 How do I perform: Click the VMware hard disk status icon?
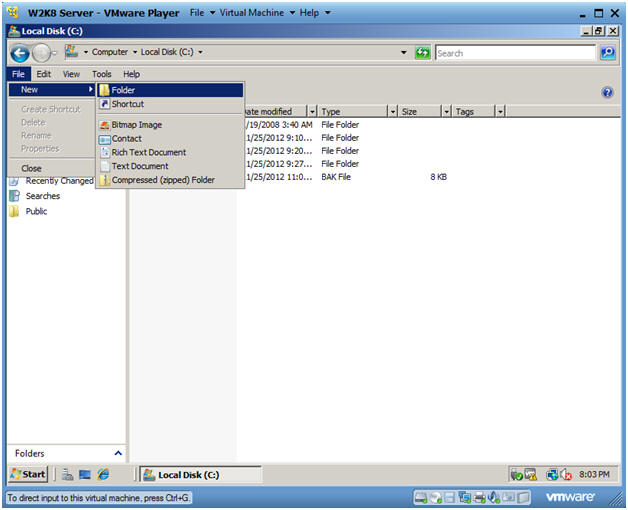pos(421,498)
